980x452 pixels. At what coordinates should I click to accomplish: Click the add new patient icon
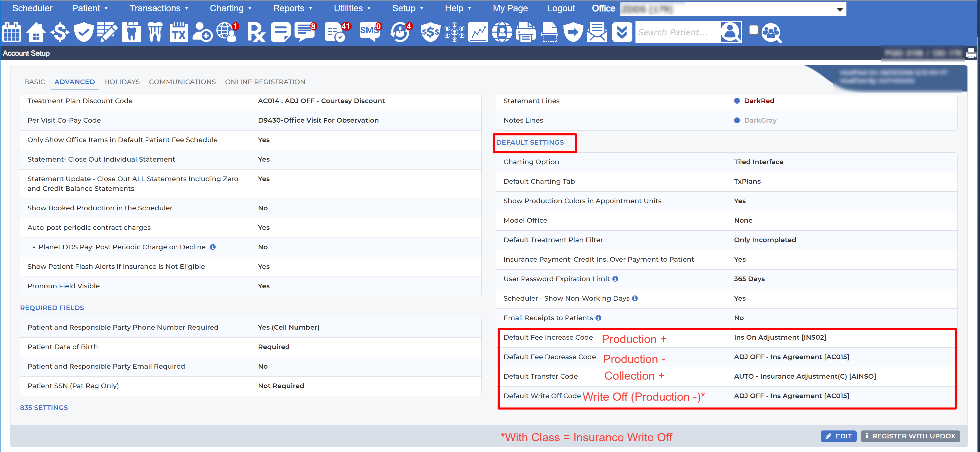click(202, 32)
